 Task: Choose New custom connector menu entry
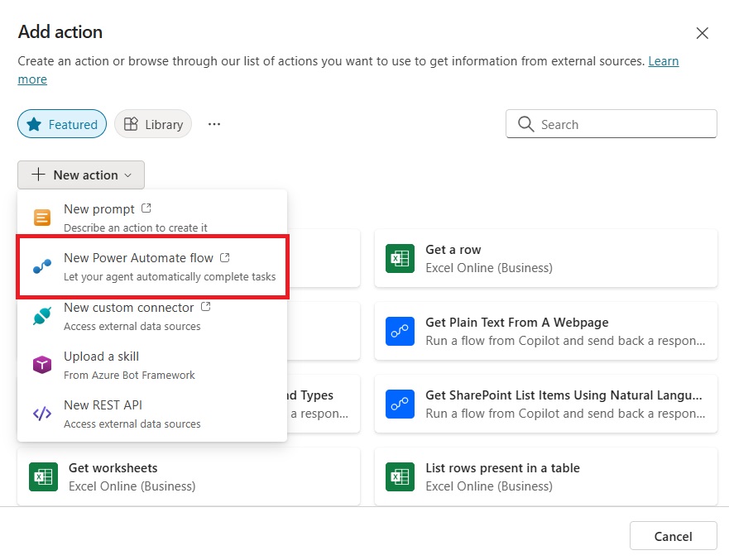[152, 317]
